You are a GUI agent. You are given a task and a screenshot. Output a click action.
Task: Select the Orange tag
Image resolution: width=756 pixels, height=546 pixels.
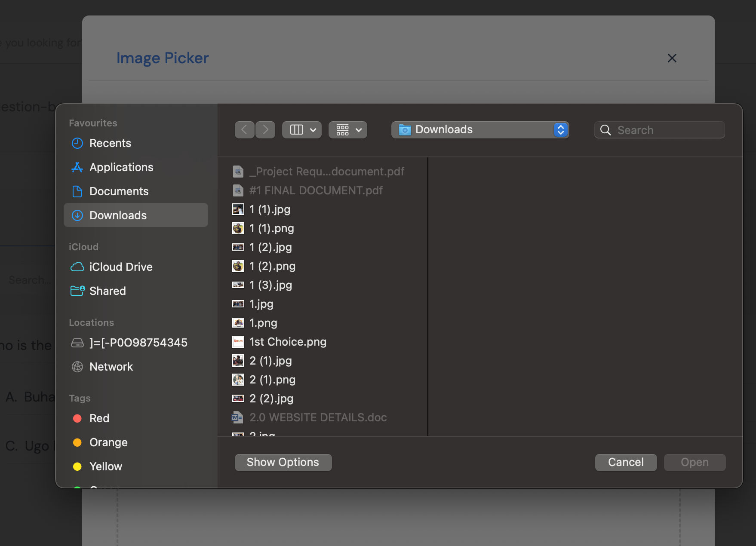[108, 442]
